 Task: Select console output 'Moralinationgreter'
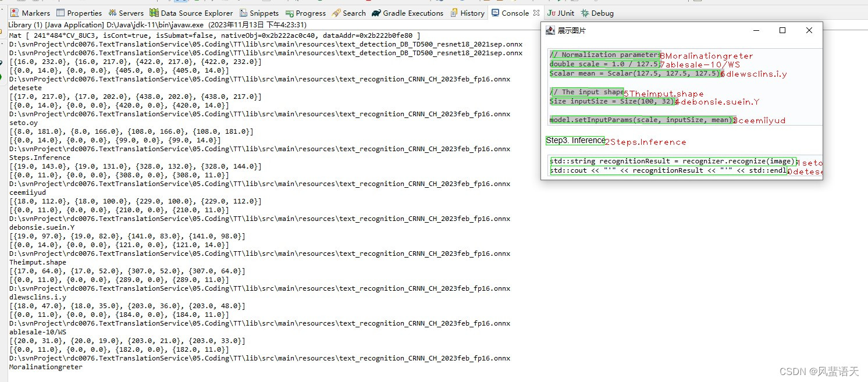pyautogui.click(x=46, y=367)
